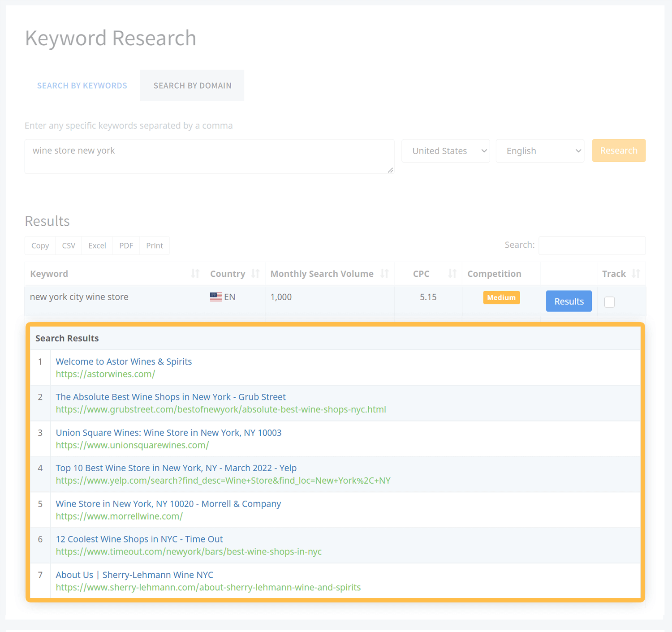
Task: Sort by Track column arrows
Action: pos(635,274)
